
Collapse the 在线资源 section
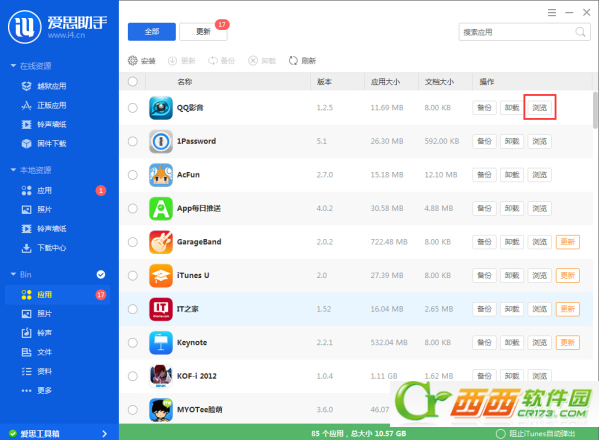(x=13, y=66)
